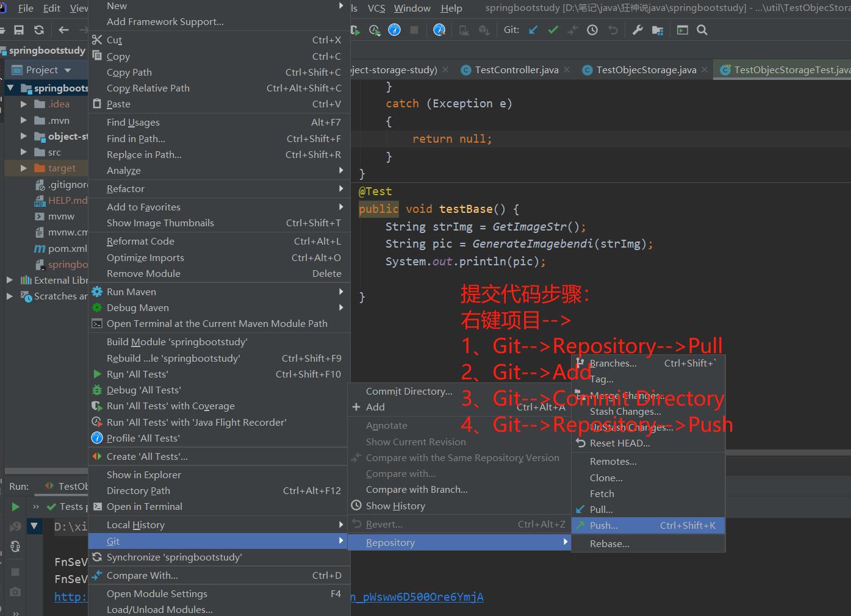Choose Commit Directory... in Git submenu
851x616 pixels.
pos(459,391)
